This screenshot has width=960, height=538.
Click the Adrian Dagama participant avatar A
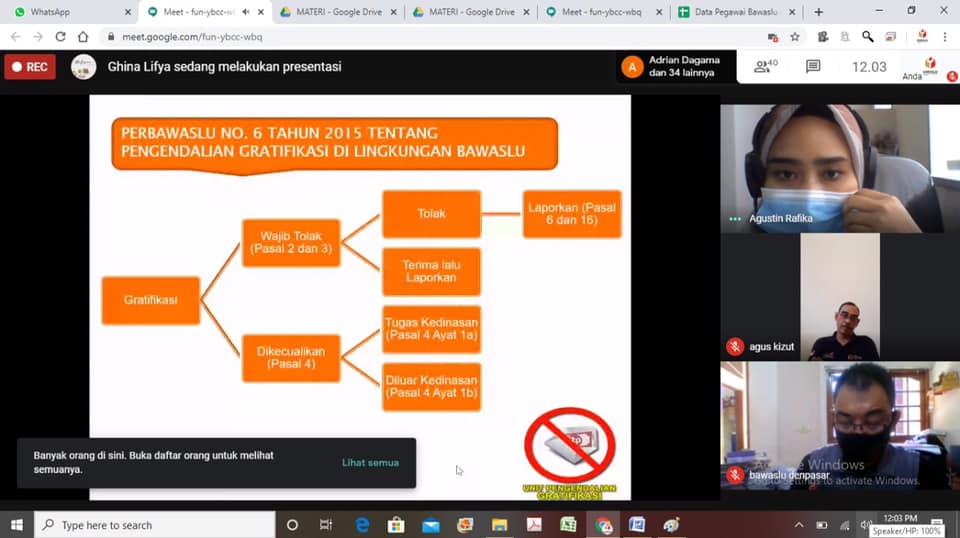pos(632,67)
